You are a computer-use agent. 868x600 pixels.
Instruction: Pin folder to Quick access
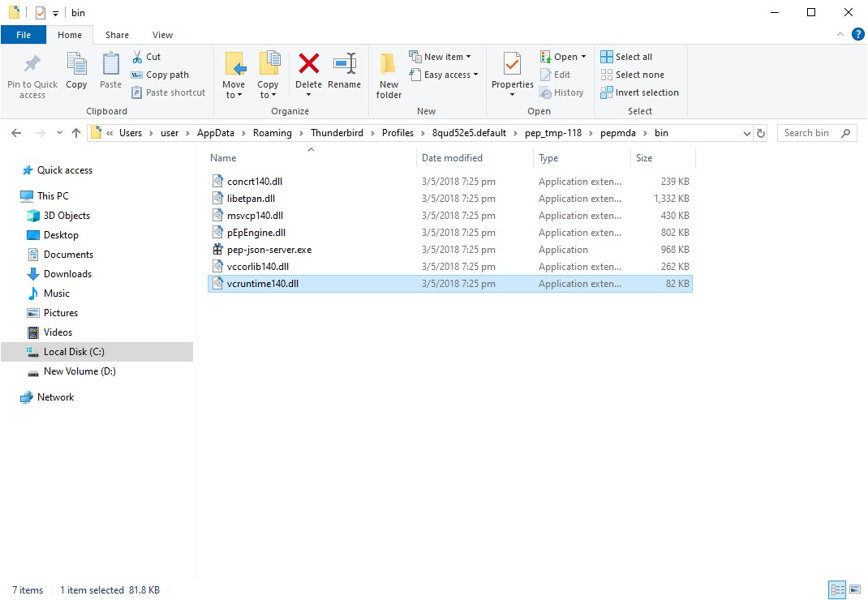pos(32,76)
